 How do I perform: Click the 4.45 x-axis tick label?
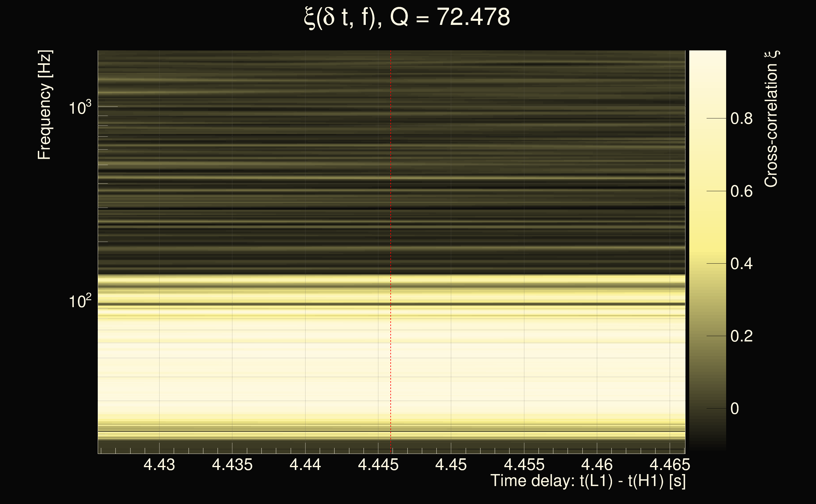pyautogui.click(x=451, y=465)
